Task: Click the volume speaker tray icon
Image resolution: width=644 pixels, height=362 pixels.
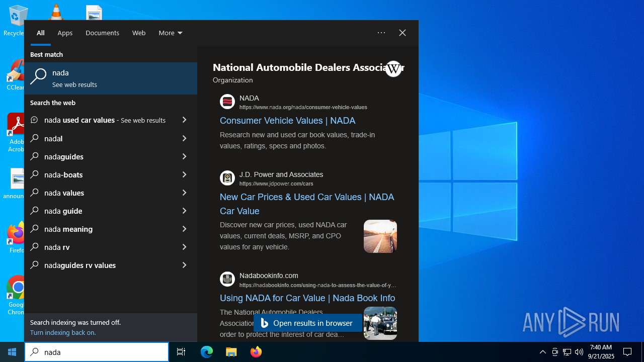Action: 579,352
